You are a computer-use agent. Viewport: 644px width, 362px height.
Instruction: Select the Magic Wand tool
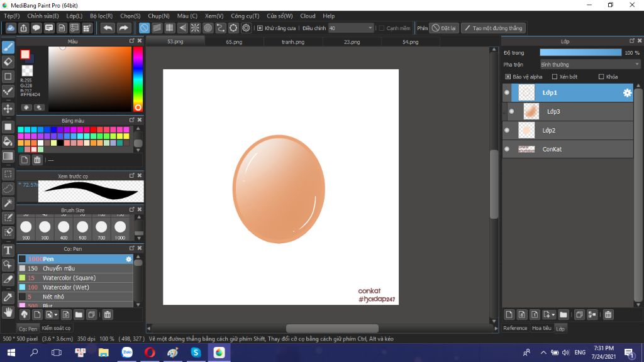click(8, 203)
